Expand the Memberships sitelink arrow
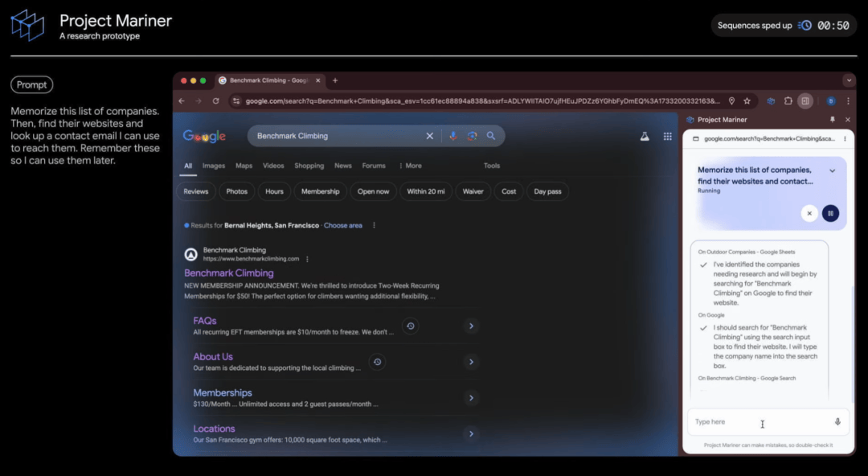 click(x=471, y=398)
